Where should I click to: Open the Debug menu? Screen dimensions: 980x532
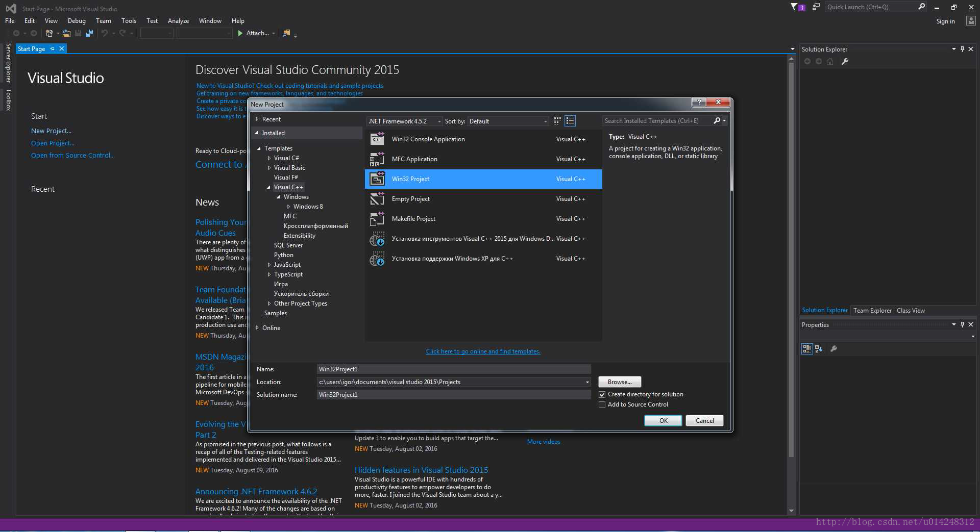pyautogui.click(x=77, y=21)
